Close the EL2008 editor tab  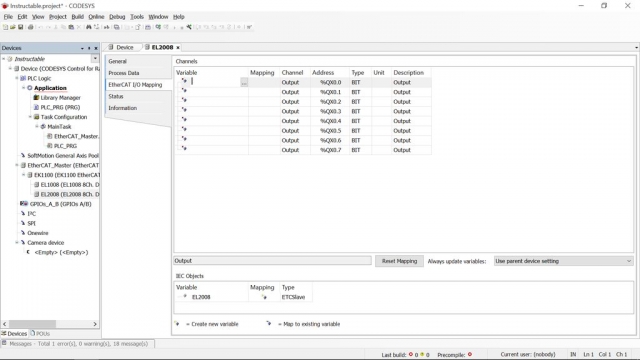coord(178,48)
